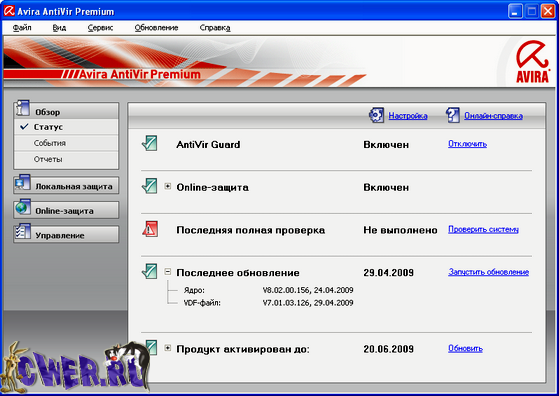Click the Проверить систему link

[x=483, y=229]
